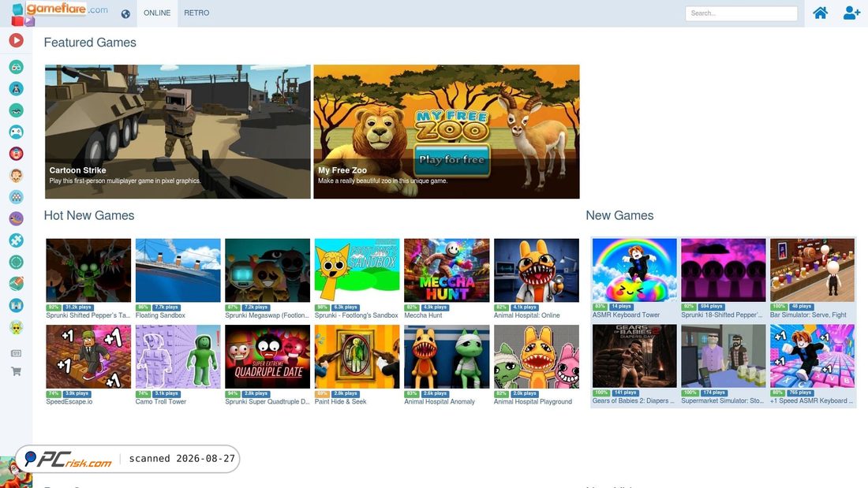
Task: Open the purple snail category icon
Action: tap(16, 218)
